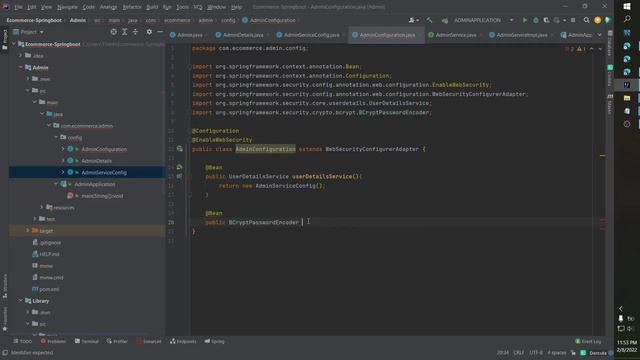This screenshot has width=640, height=360.
Task: Click the Select Opened File target icon
Action: click(113, 32)
